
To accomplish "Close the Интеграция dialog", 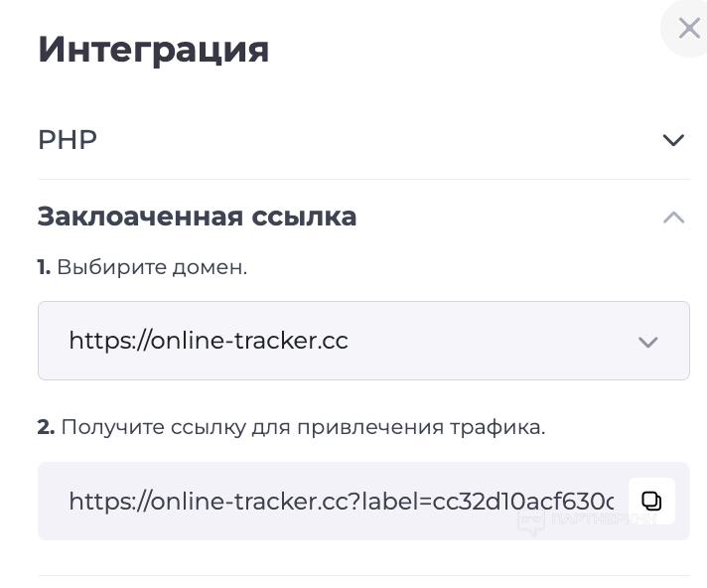I will pyautogui.click(x=688, y=29).
